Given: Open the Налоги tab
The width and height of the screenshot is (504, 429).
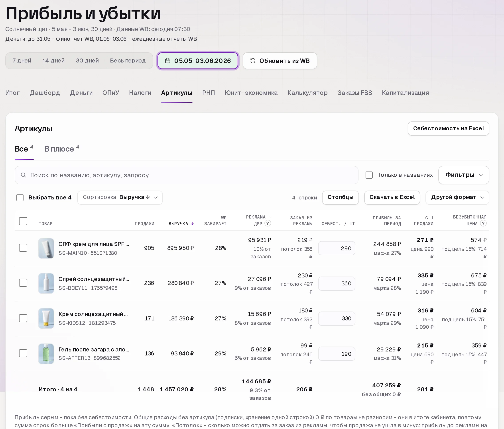Looking at the screenshot, I should (140, 93).
